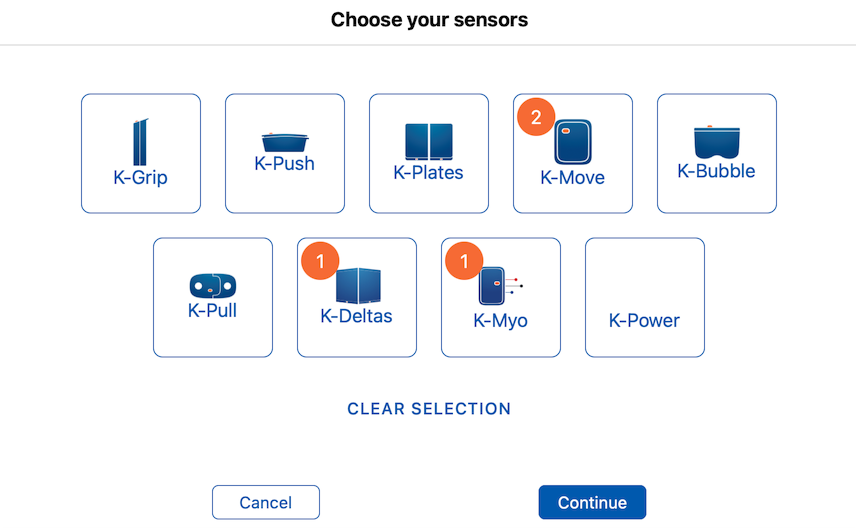
Task: Choose the K-Pull sensor icon
Action: [x=213, y=286]
